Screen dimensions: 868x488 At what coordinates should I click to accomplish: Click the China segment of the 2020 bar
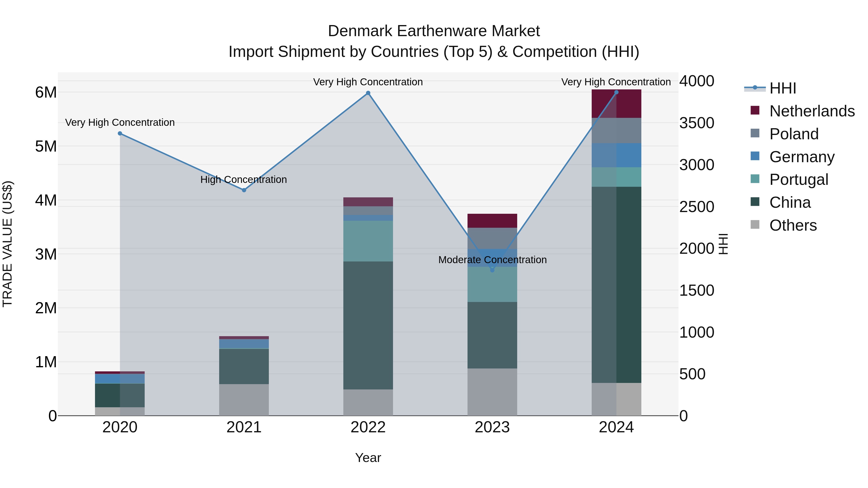[x=120, y=396]
